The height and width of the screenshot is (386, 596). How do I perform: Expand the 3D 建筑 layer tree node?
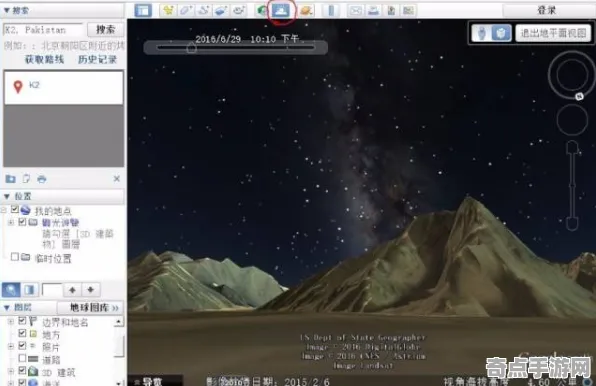click(x=11, y=371)
